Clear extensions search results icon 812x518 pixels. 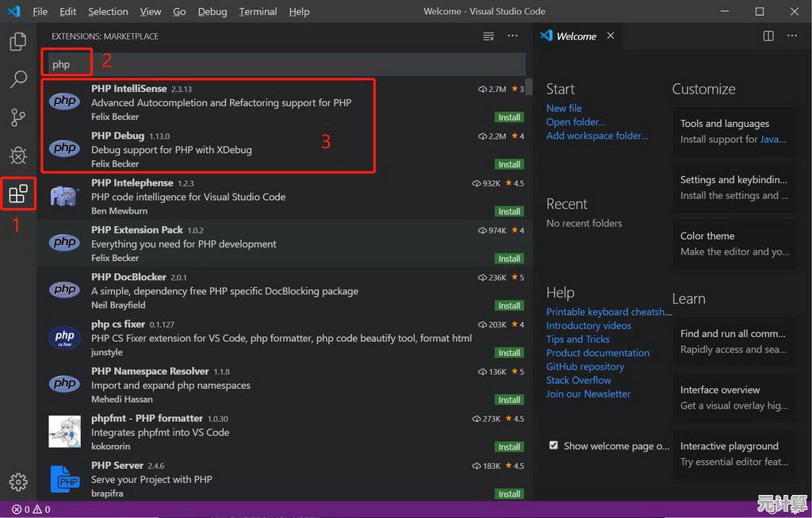[488, 36]
